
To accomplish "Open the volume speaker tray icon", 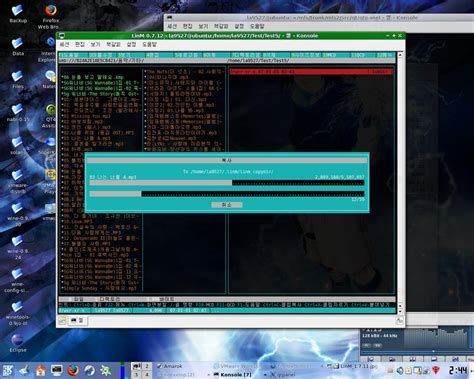I will click(399, 370).
